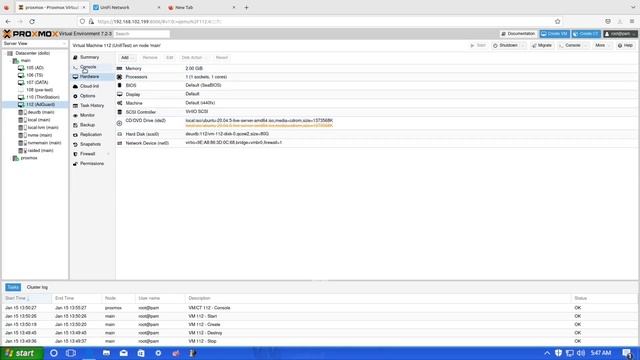Open the Summary section of the VM

[89, 57]
